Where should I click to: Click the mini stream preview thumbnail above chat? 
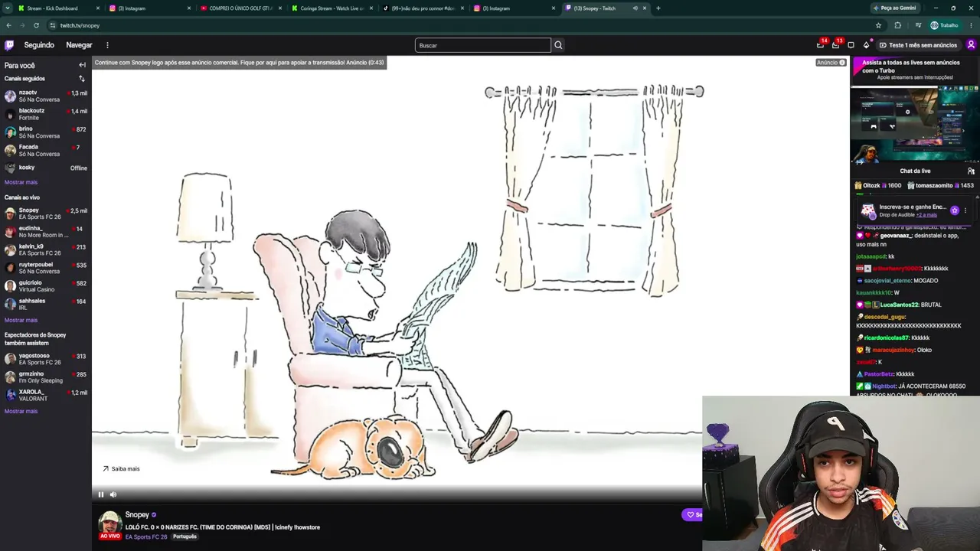[x=915, y=125]
